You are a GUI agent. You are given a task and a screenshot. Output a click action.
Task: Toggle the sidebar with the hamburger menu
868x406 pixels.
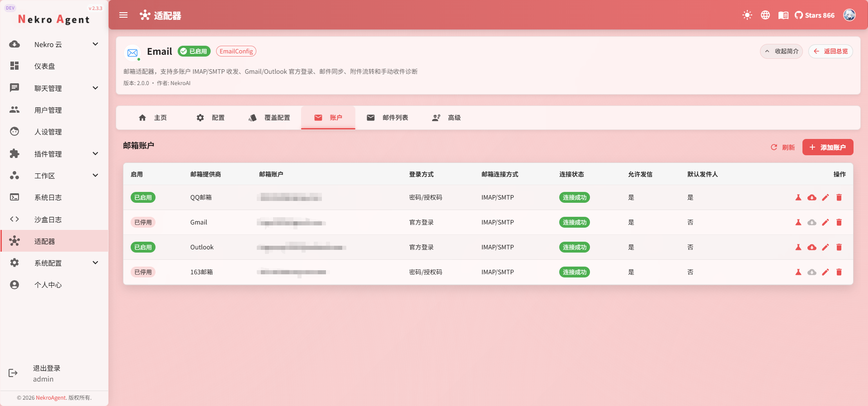pos(123,15)
